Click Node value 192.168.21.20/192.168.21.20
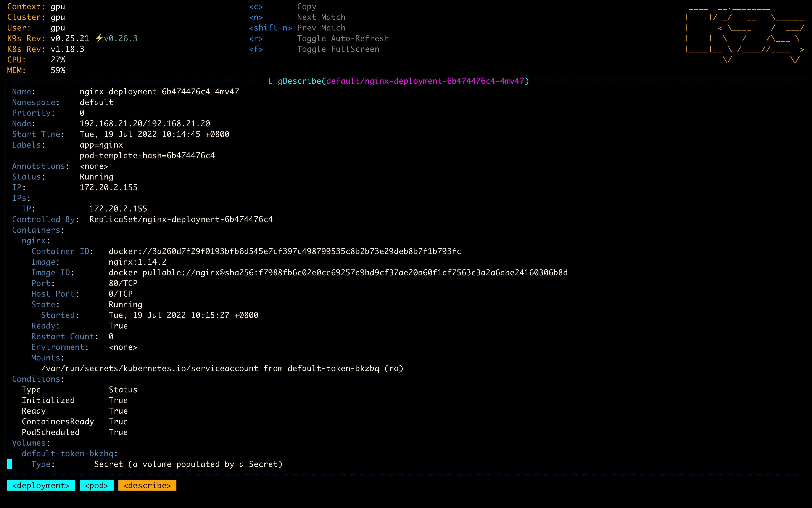The height and width of the screenshot is (508, 812). click(145, 124)
